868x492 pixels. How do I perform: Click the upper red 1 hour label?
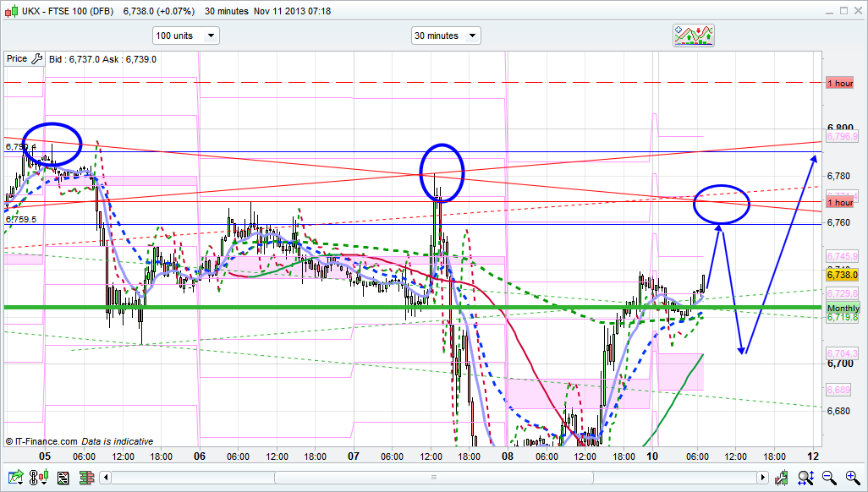click(840, 83)
